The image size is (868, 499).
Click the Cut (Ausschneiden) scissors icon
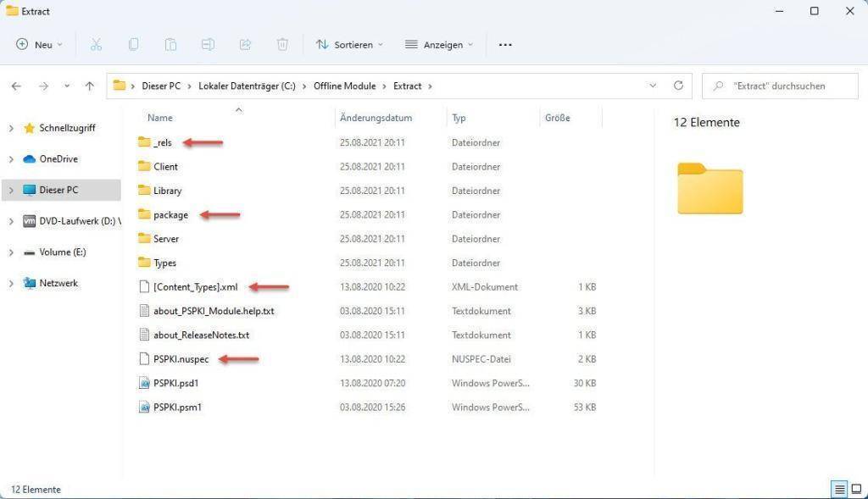(x=96, y=44)
